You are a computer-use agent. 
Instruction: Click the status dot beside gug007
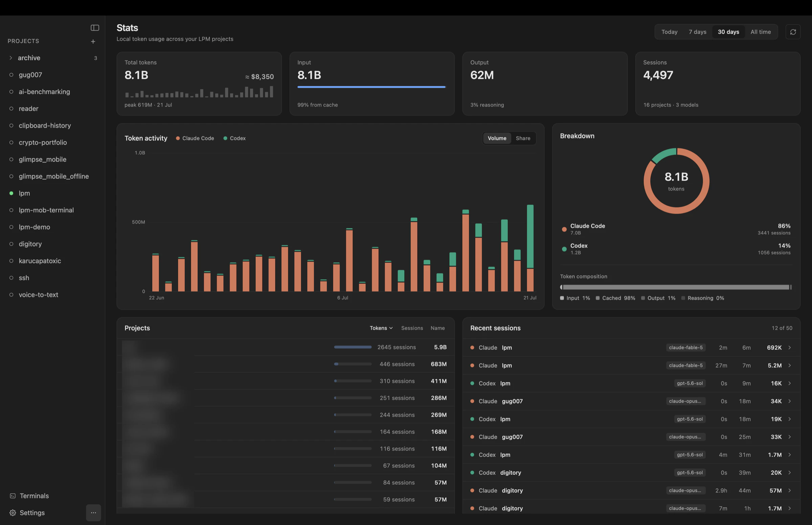(x=11, y=75)
